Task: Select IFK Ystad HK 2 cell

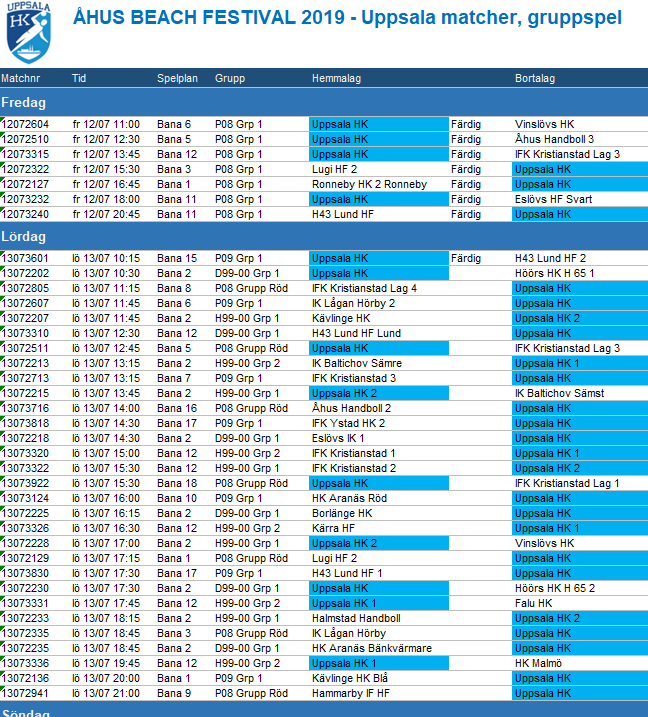Action: [348, 423]
